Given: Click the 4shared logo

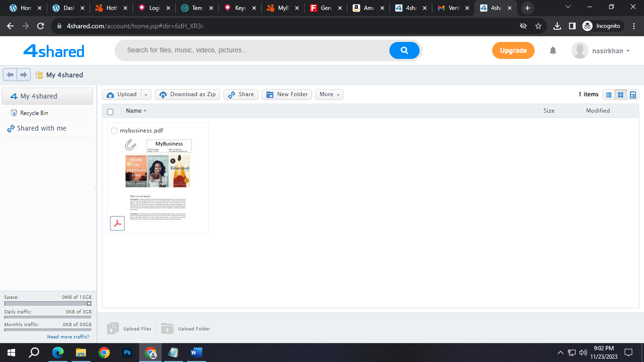Looking at the screenshot, I should tap(54, 51).
